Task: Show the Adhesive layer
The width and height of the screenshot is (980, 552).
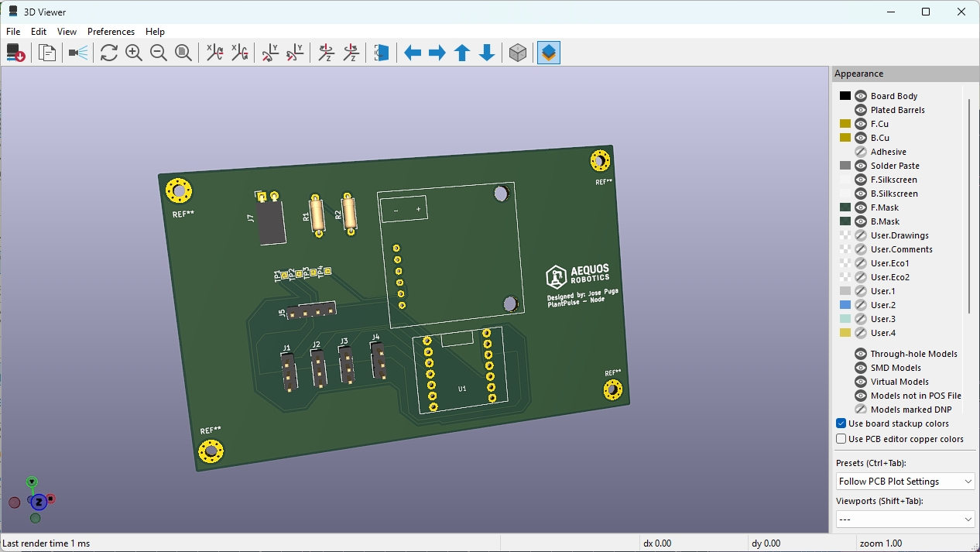Action: click(861, 152)
